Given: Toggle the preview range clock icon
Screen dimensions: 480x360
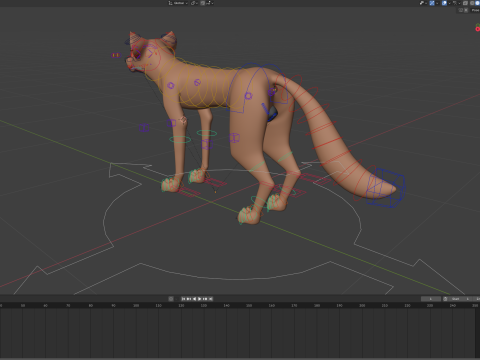Looking at the screenshot, I should pos(445,299).
